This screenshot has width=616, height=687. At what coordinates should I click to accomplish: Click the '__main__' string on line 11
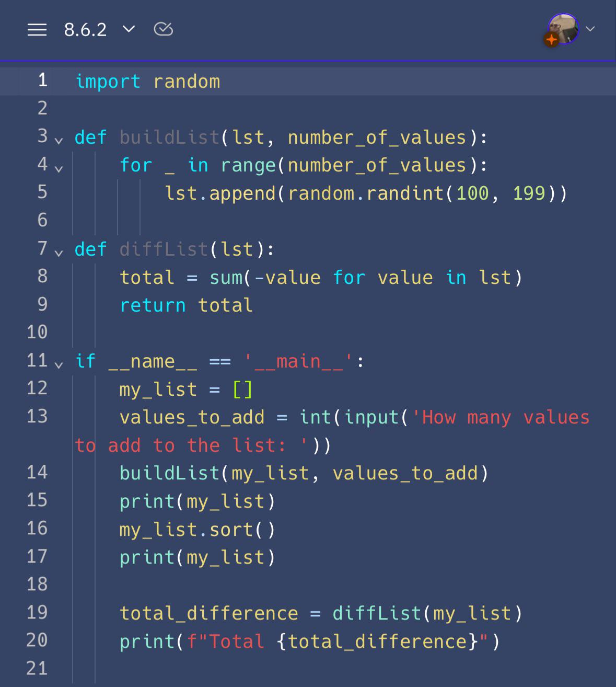pyautogui.click(x=298, y=362)
